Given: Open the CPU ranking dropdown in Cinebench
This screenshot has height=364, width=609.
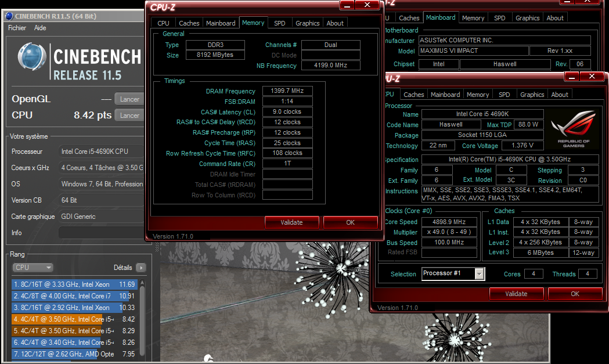Looking at the screenshot, I should pos(33,267).
